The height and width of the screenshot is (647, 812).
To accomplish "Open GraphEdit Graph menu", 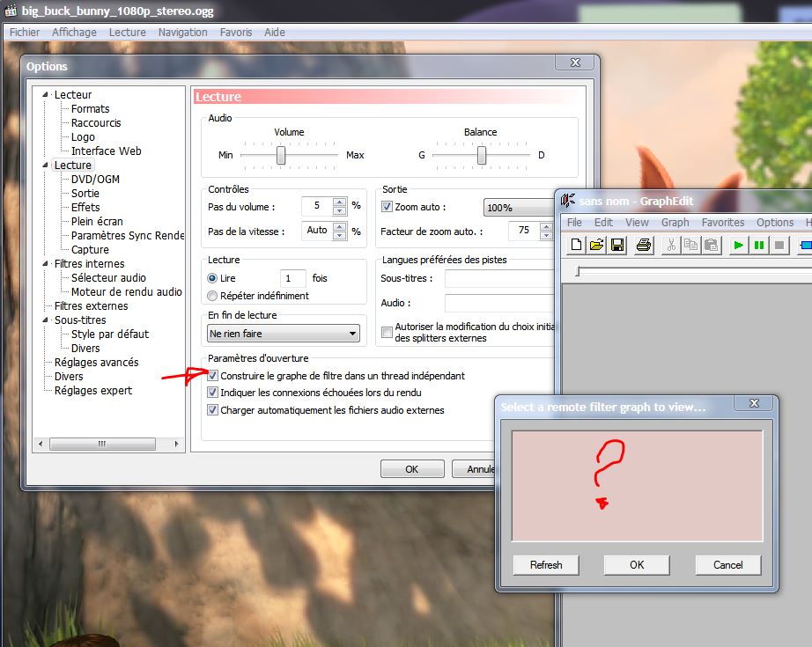I will [x=675, y=222].
